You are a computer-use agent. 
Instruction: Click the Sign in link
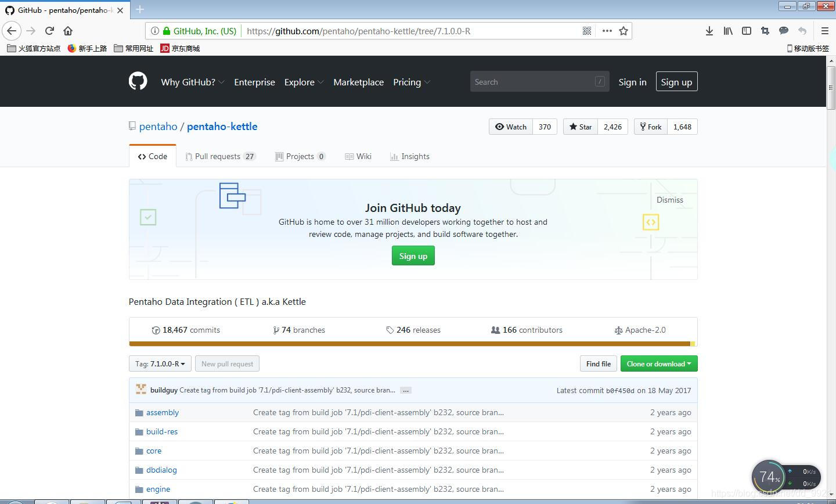click(x=632, y=82)
